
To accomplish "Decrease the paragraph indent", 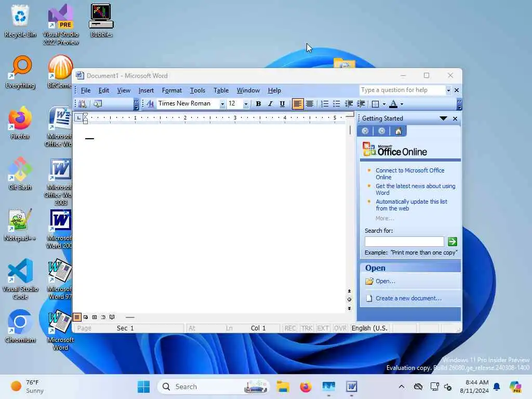I will (349, 104).
